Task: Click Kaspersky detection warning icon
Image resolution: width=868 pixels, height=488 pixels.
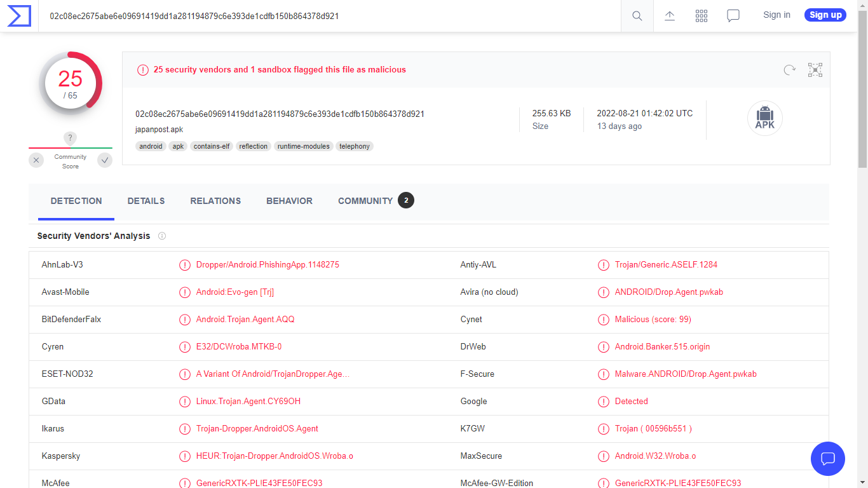Action: [x=184, y=456]
